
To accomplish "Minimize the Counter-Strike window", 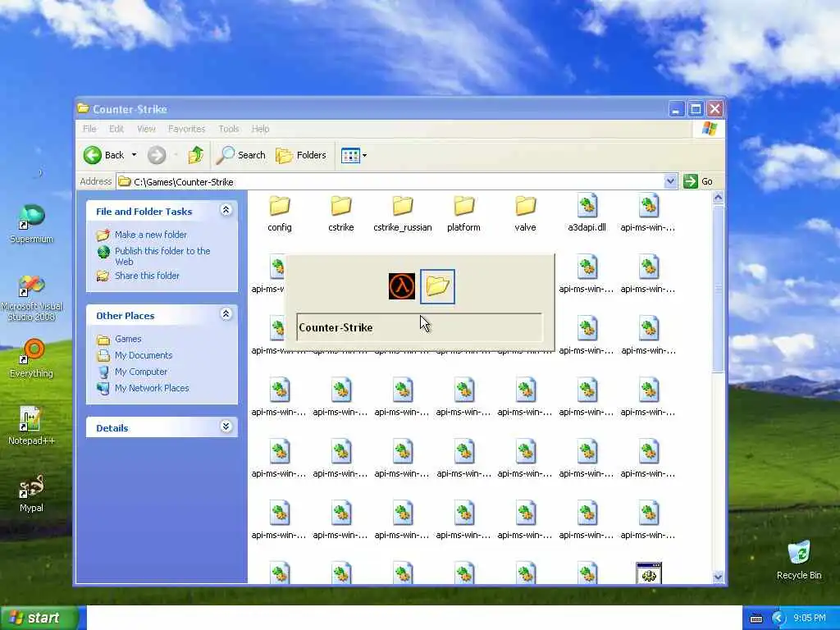I will (x=677, y=109).
